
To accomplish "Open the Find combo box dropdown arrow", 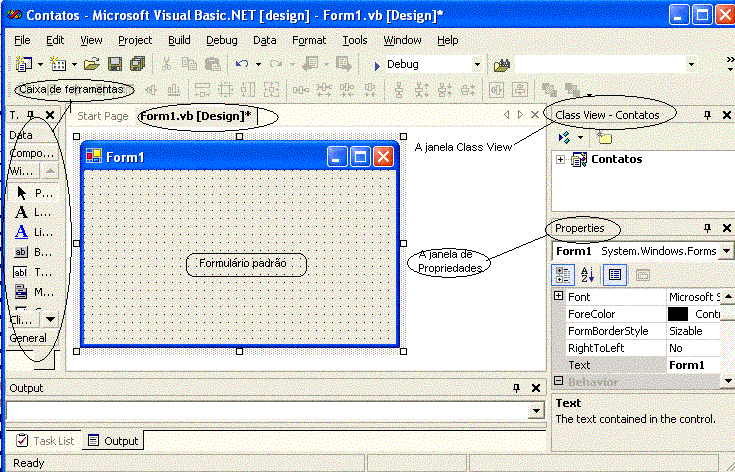I will 691,65.
